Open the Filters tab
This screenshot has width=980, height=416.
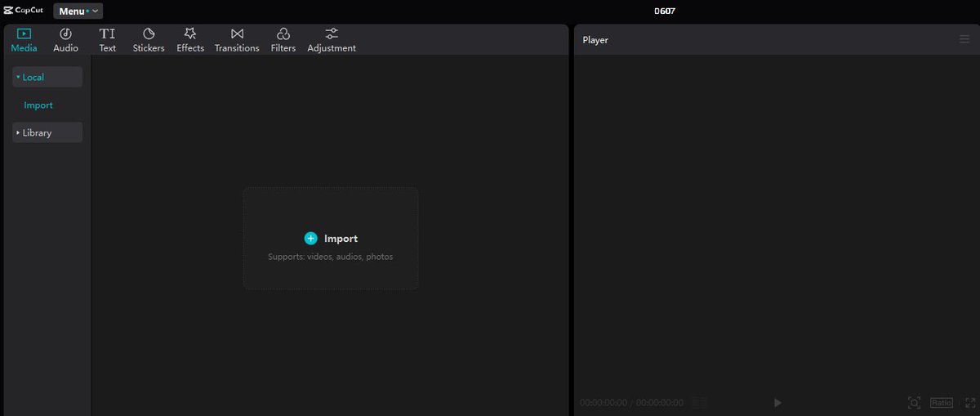[x=283, y=40]
